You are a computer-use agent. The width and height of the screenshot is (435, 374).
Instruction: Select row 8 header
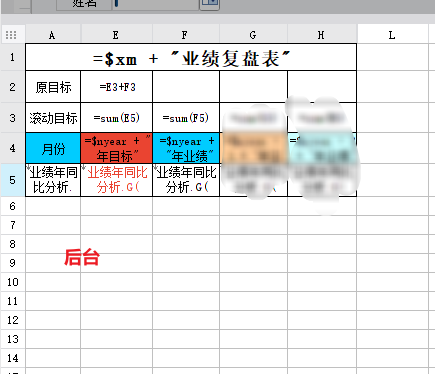click(x=13, y=244)
